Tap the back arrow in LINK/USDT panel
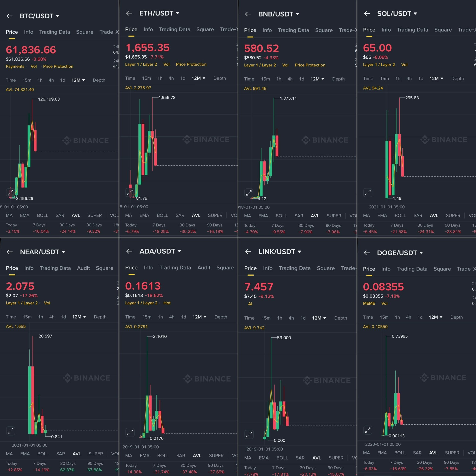Image resolution: width=476 pixels, height=476 pixels. point(248,251)
